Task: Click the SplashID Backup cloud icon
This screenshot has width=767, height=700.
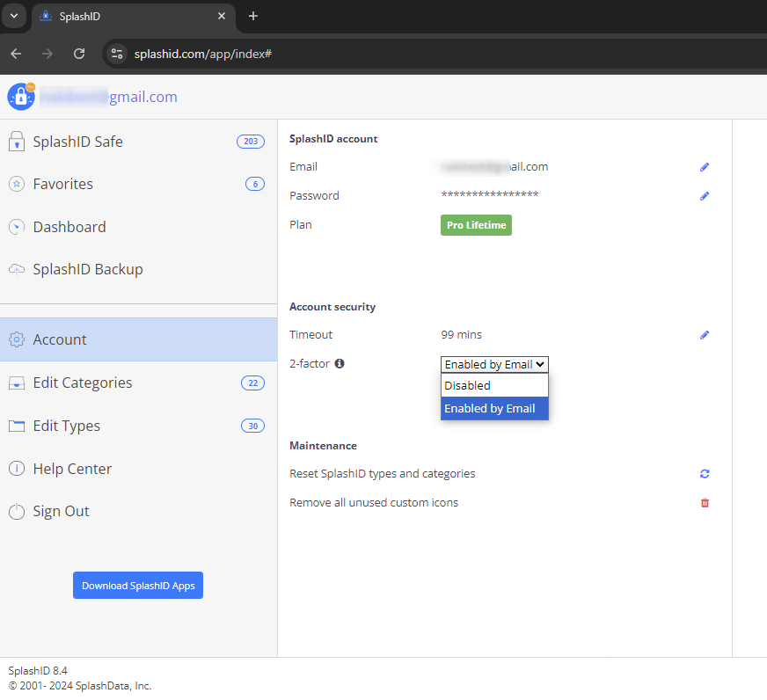Action: coord(17,269)
